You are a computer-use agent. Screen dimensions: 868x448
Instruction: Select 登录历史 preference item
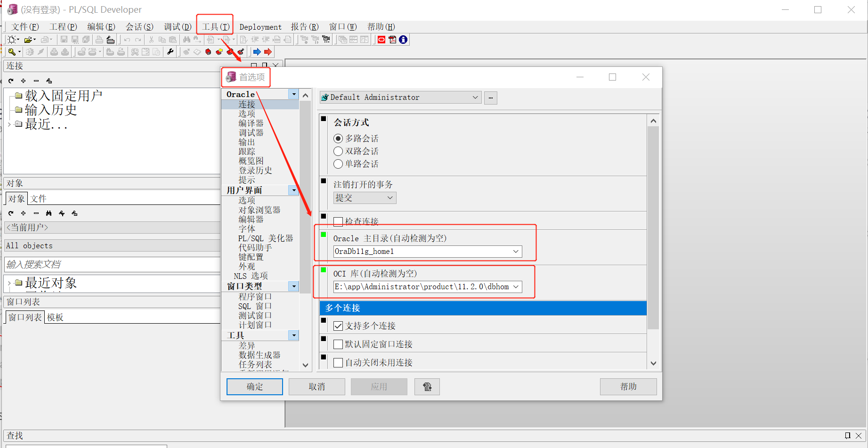click(255, 171)
